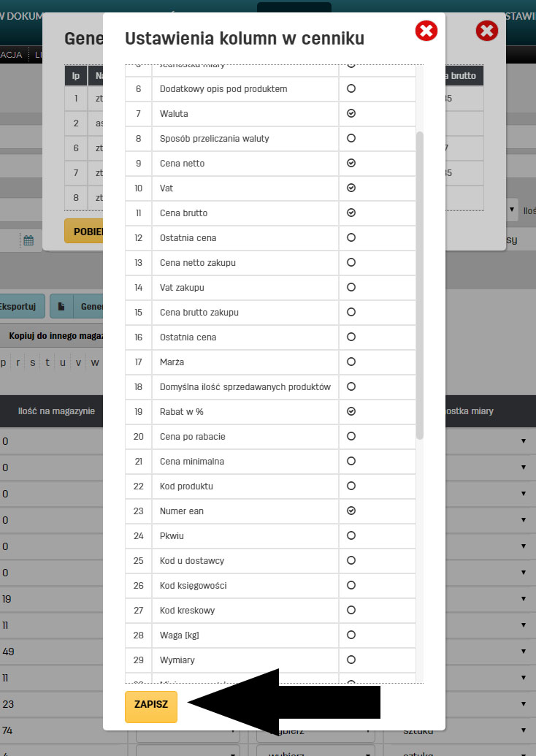Expand unit dropdown in row with quantity 19
536x756 pixels.
(x=523, y=599)
